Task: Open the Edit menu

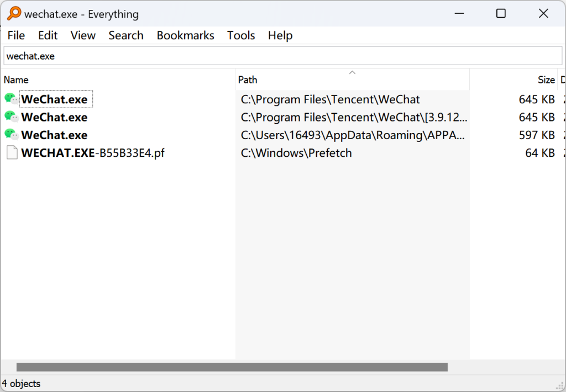Action: [48, 35]
